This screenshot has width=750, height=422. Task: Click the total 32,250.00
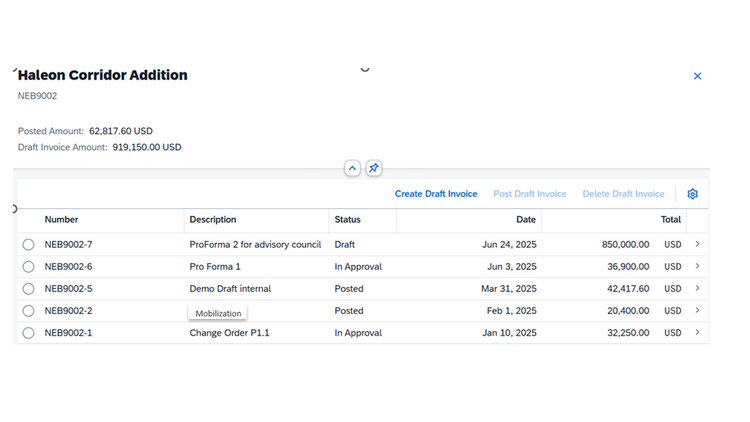pos(628,333)
